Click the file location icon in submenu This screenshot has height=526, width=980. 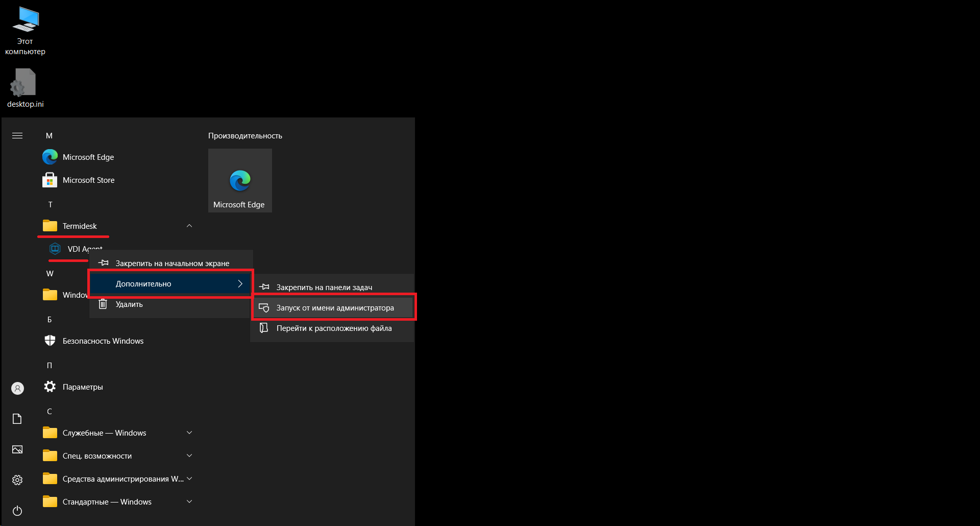(x=264, y=328)
